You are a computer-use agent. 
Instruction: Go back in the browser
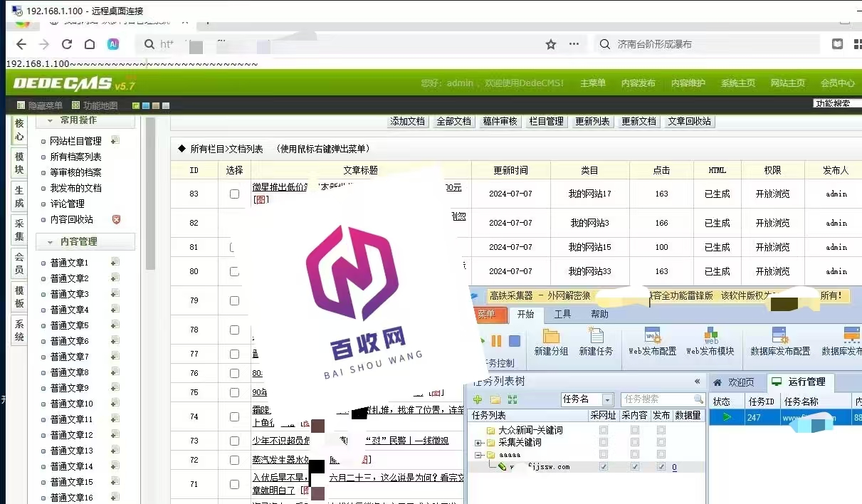pyautogui.click(x=21, y=44)
